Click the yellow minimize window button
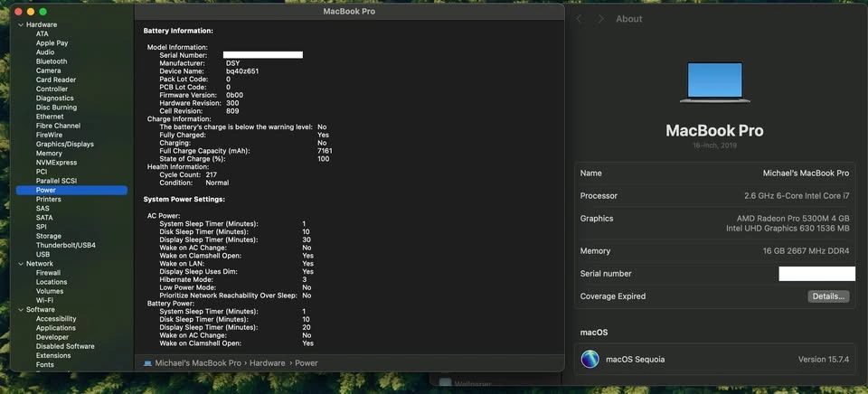This screenshot has width=868, height=394. (31, 12)
